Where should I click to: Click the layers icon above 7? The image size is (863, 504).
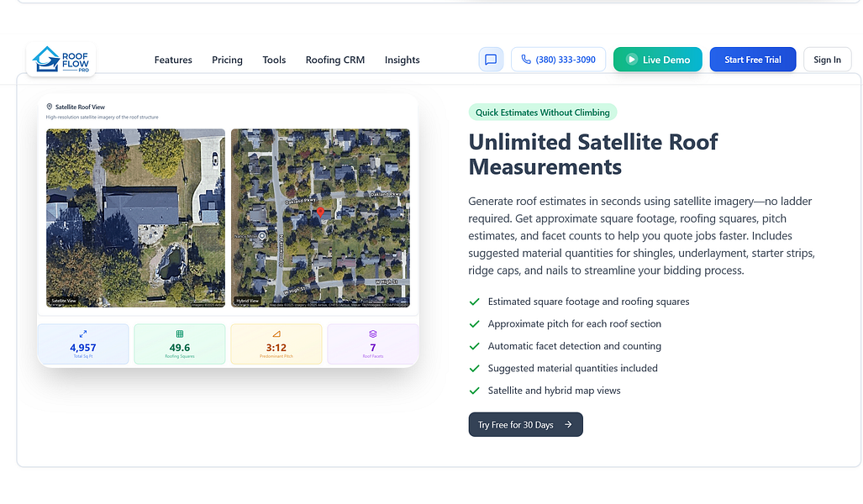372,334
